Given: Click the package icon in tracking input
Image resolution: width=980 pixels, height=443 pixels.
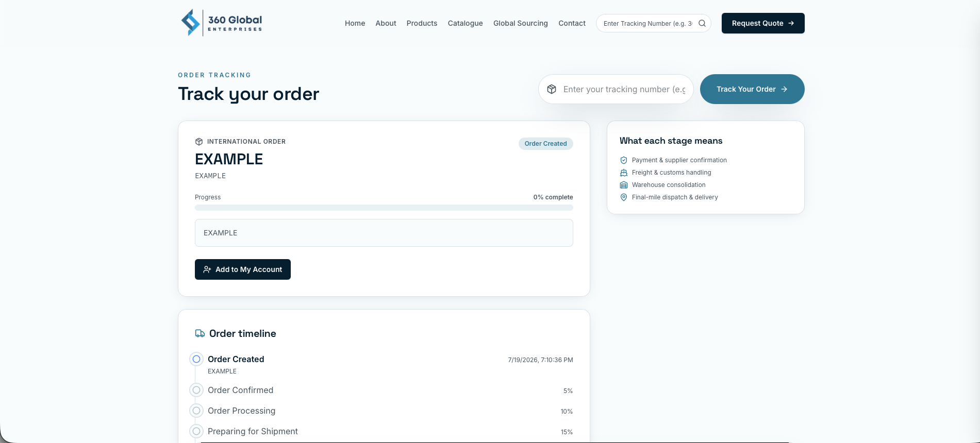Looking at the screenshot, I should (x=552, y=89).
